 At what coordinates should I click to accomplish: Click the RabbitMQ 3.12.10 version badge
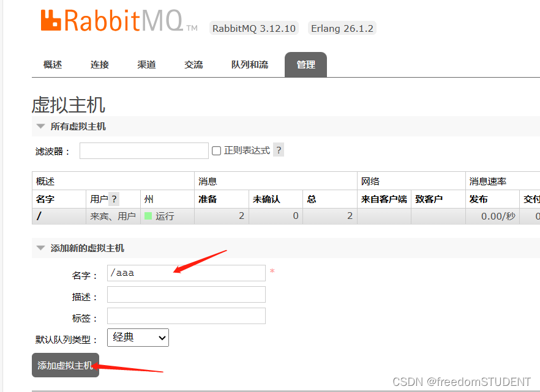(253, 28)
